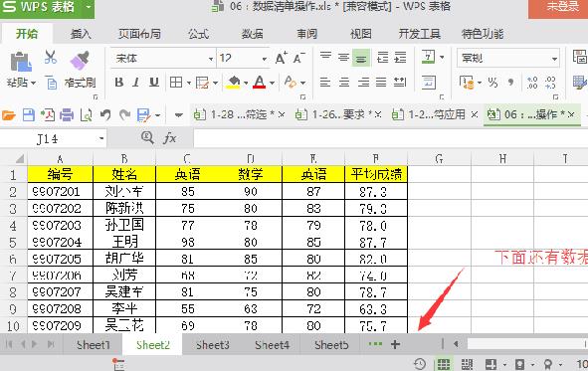The width and height of the screenshot is (588, 371).
Task: Click the Cut scissors icon
Action: click(x=51, y=58)
